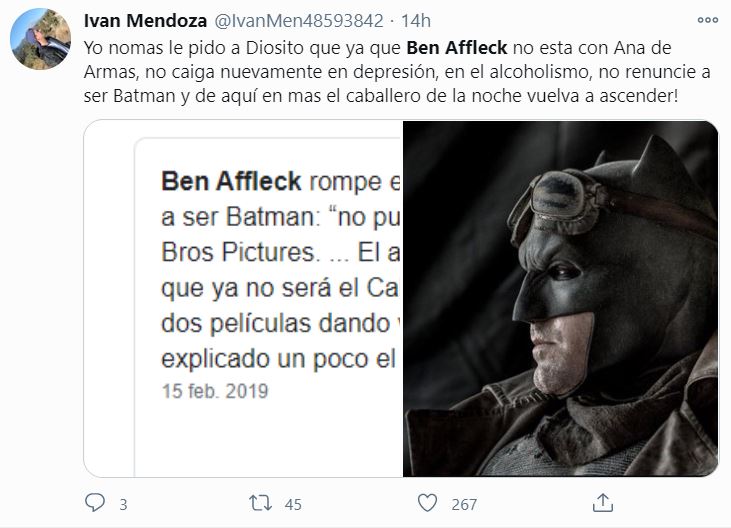Click the reply speech bubble icon
Screen dimensions: 731x528
tap(95, 503)
